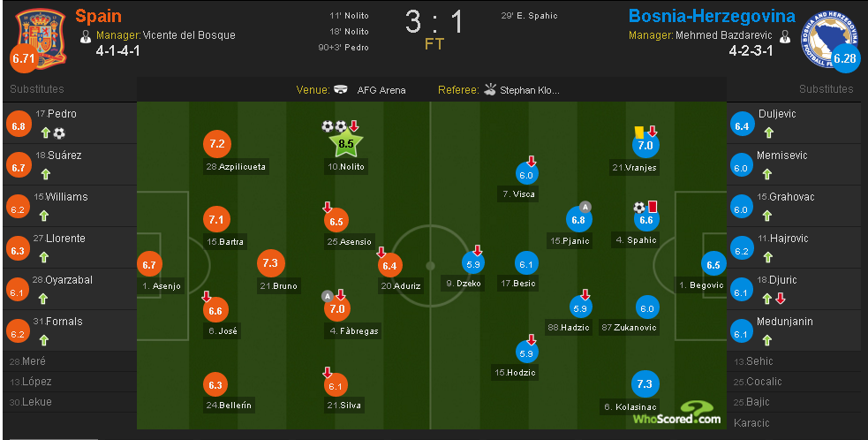Select Kolasinac's 7.3 rating circle
Screen dimensions: 868x440
point(645,385)
